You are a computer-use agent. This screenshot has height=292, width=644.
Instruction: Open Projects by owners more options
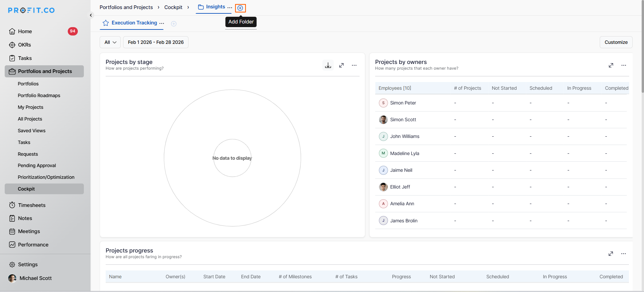click(624, 65)
